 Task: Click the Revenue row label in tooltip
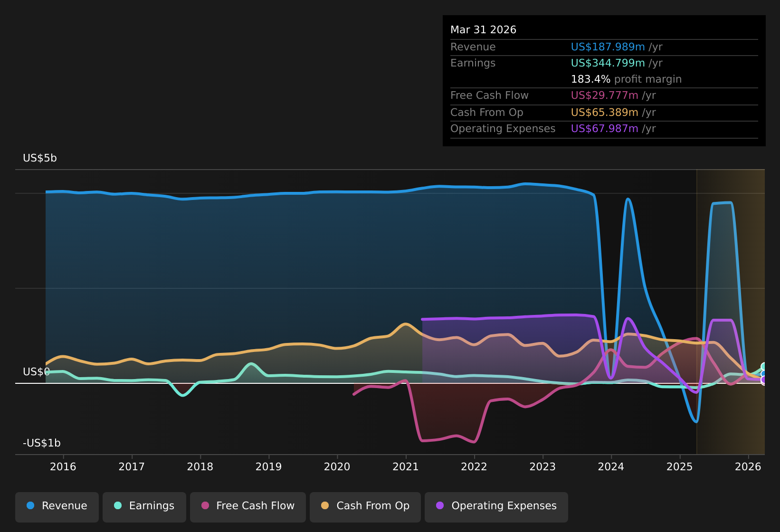473,47
